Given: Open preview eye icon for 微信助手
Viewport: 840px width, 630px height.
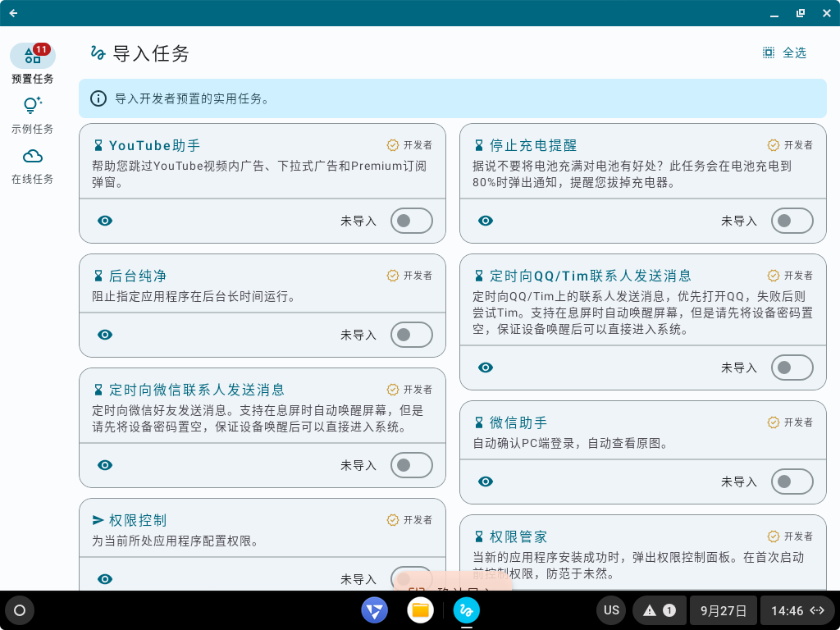Looking at the screenshot, I should (486, 482).
